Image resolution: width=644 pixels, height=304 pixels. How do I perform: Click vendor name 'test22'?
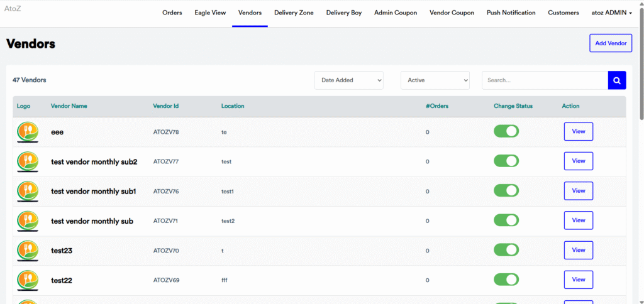coord(62,281)
